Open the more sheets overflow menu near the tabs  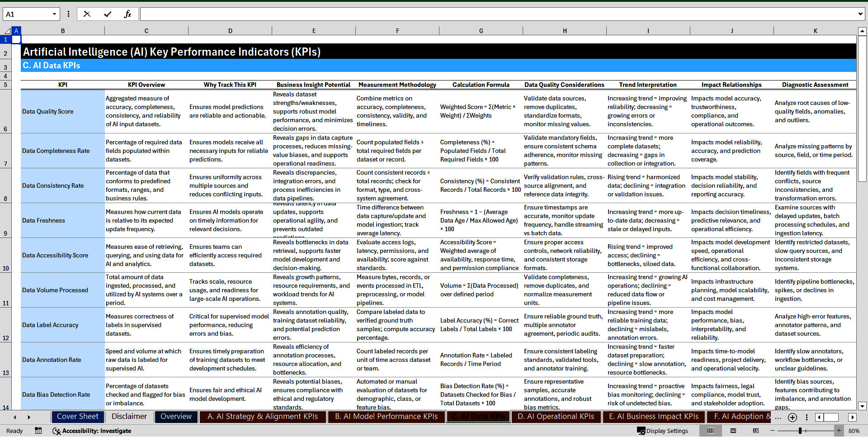pyautogui.click(x=778, y=418)
